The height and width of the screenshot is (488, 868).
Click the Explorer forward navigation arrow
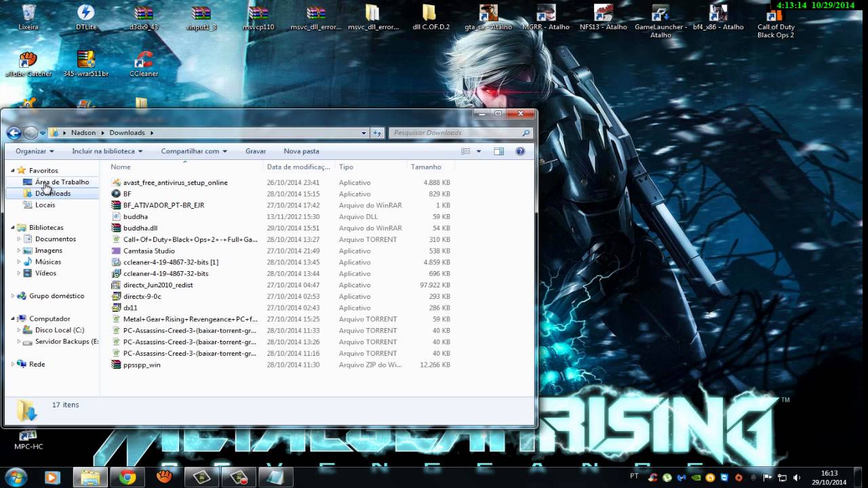point(31,133)
